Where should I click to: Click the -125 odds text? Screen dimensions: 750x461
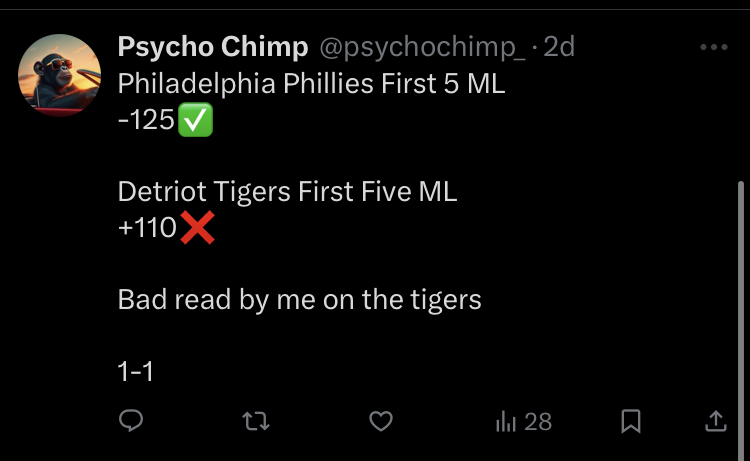pos(146,124)
